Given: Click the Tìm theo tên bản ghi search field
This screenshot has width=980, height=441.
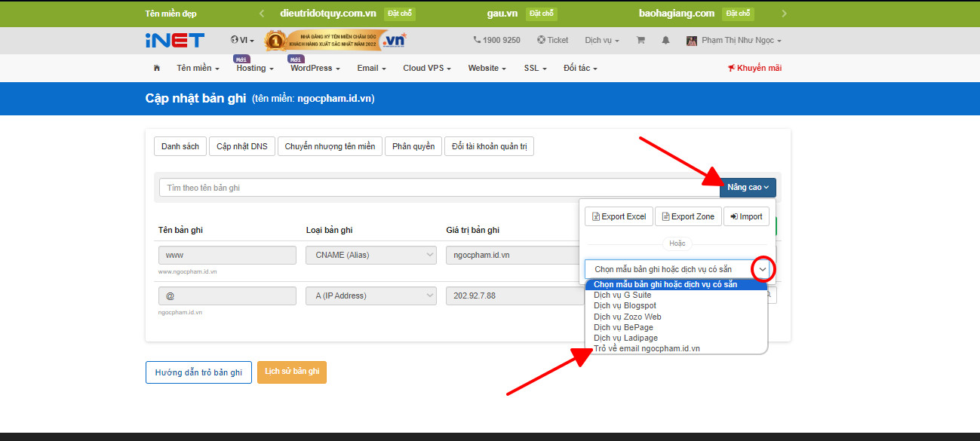Looking at the screenshot, I should [377, 187].
